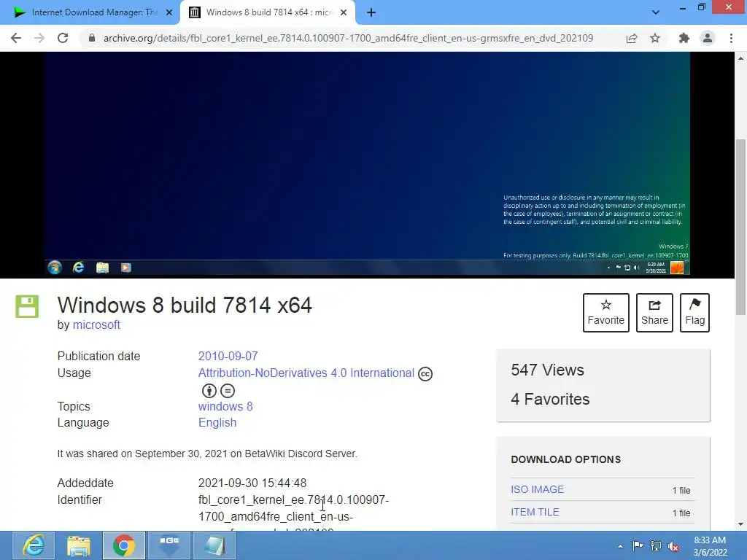
Task: Click the muted volume tray icon
Action: click(x=673, y=546)
